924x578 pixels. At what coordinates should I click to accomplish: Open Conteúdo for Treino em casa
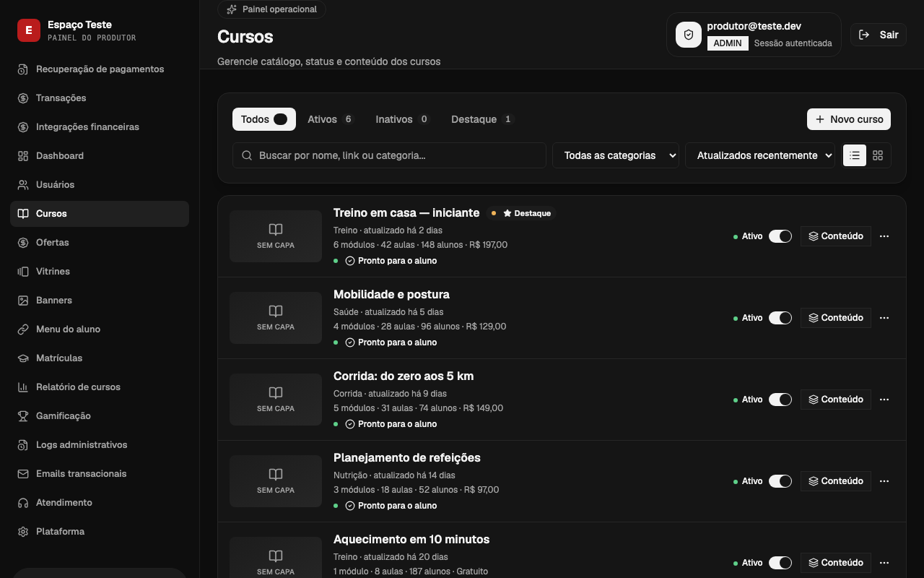click(x=836, y=236)
